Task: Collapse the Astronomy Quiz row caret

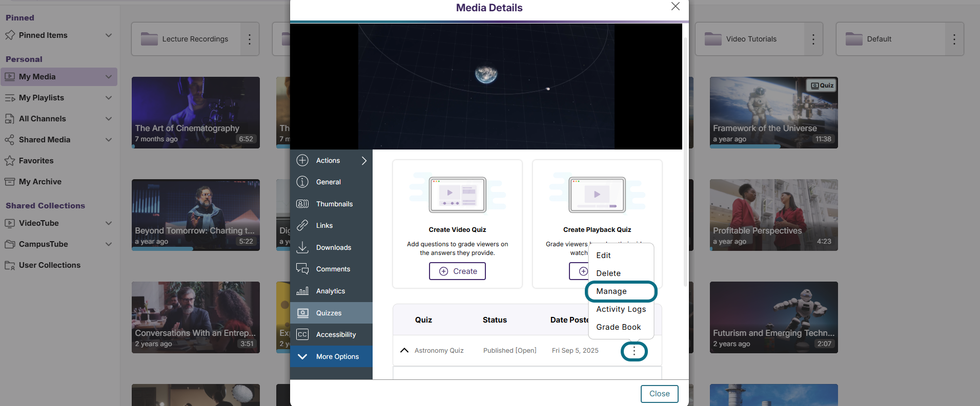Action: coord(404,351)
